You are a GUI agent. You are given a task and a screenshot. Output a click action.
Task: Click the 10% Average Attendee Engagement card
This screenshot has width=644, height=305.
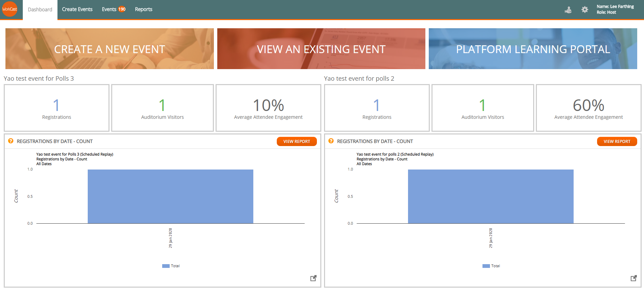pyautogui.click(x=268, y=108)
